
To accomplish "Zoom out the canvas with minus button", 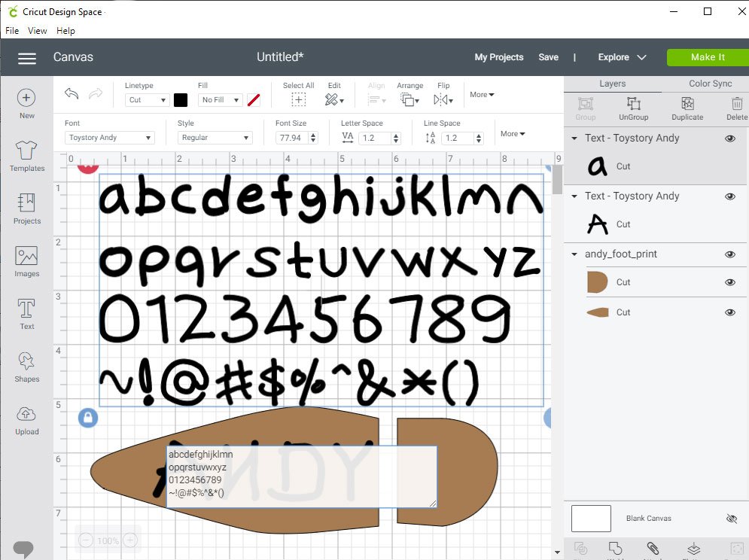I will (x=86, y=540).
